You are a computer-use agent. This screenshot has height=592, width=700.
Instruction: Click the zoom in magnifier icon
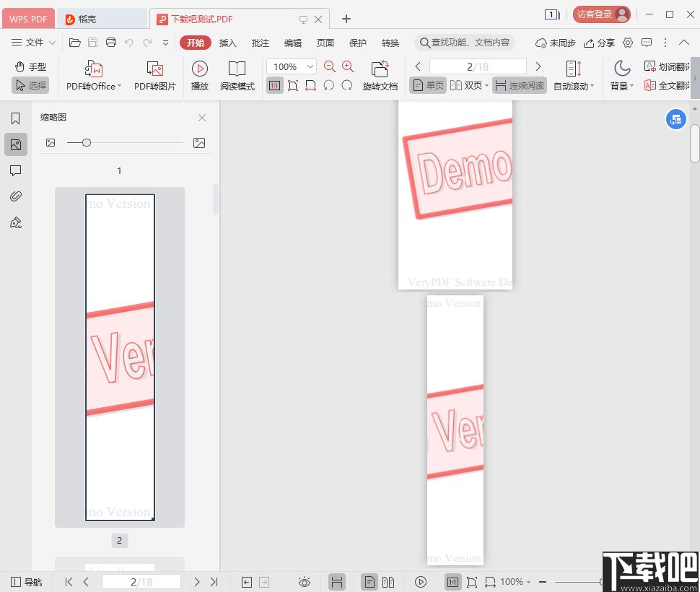348,66
